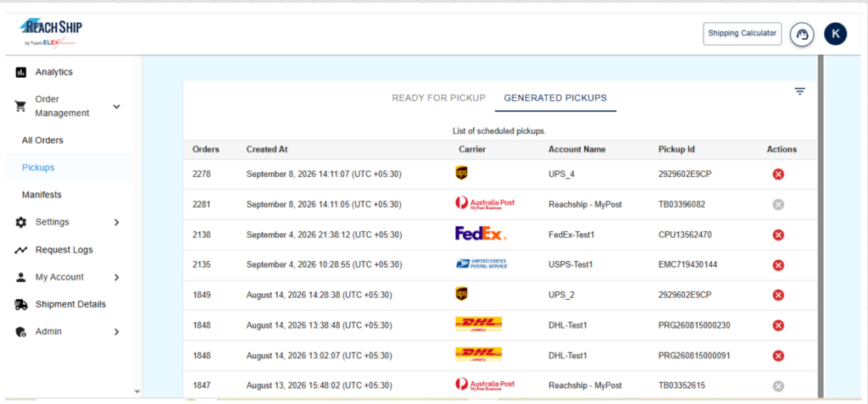The image size is (868, 404).
Task: Cancel DHL pickup PRG260815000230
Action: tap(778, 325)
